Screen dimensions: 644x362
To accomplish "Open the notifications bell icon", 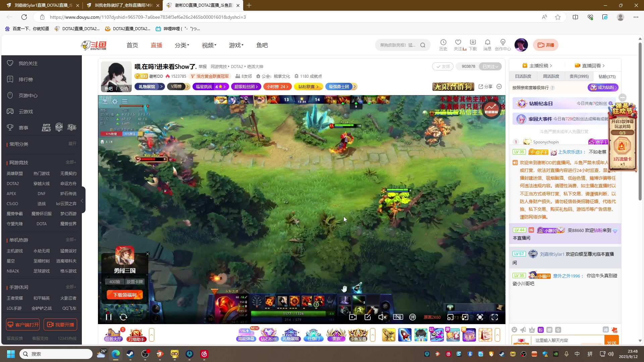I will (487, 42).
